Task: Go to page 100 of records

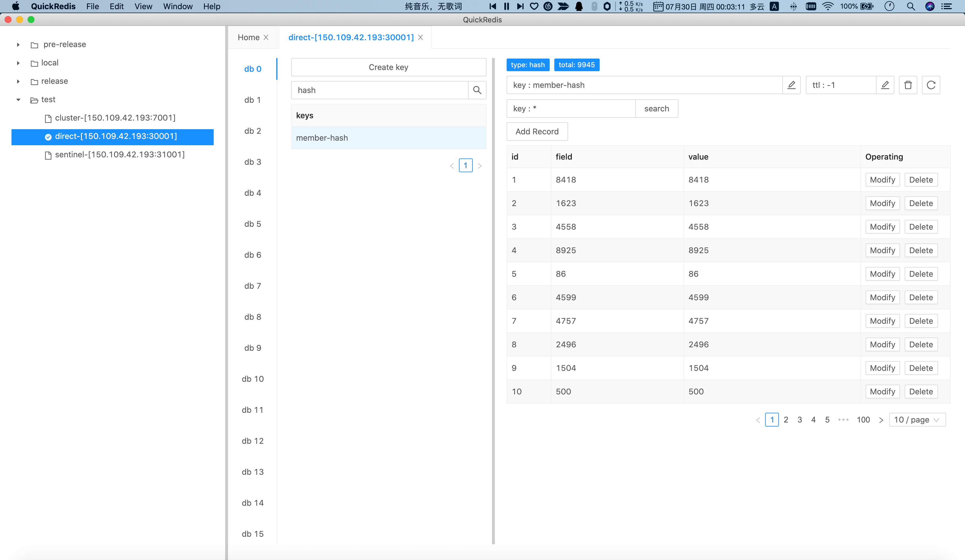Action: point(863,420)
